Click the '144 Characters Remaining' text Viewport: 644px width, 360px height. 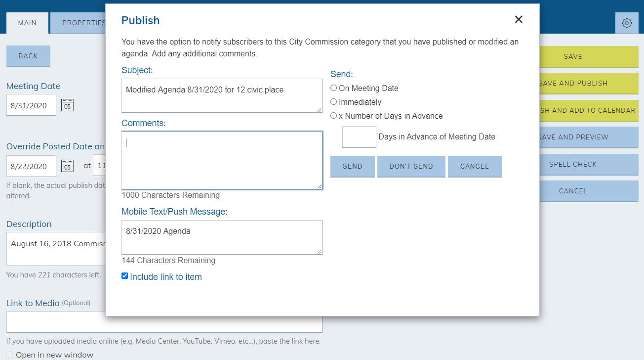[x=168, y=260]
